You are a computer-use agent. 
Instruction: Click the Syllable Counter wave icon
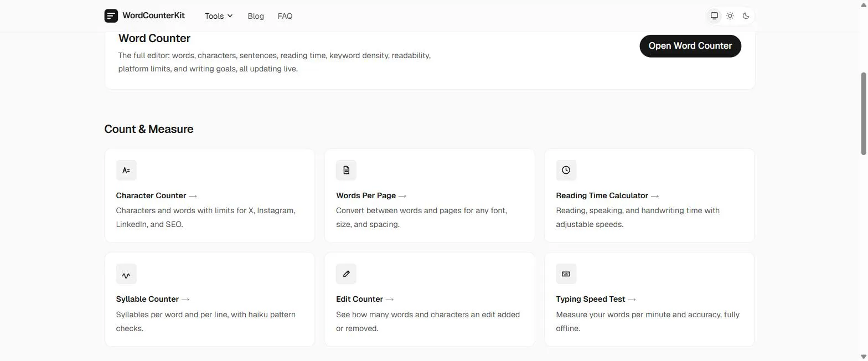click(x=126, y=274)
